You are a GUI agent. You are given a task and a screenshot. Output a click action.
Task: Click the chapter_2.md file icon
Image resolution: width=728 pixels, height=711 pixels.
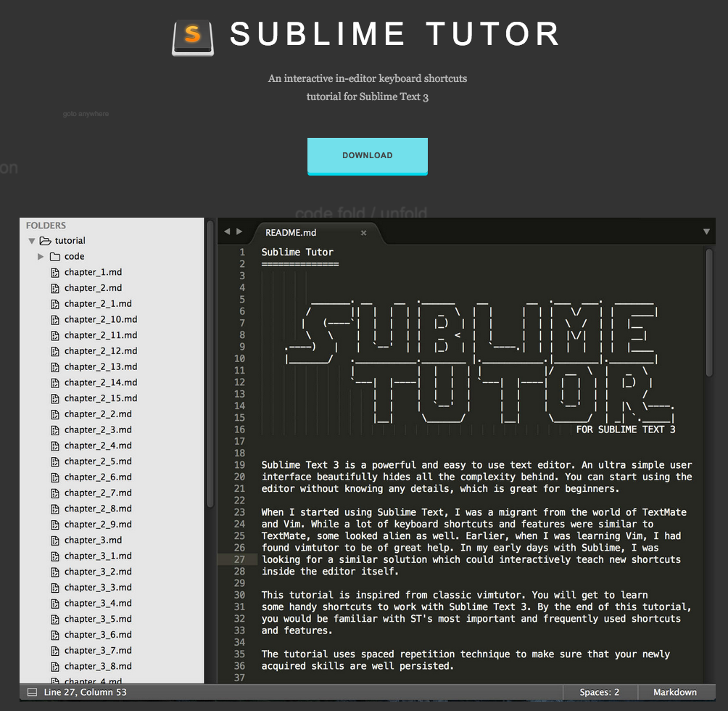(x=55, y=289)
